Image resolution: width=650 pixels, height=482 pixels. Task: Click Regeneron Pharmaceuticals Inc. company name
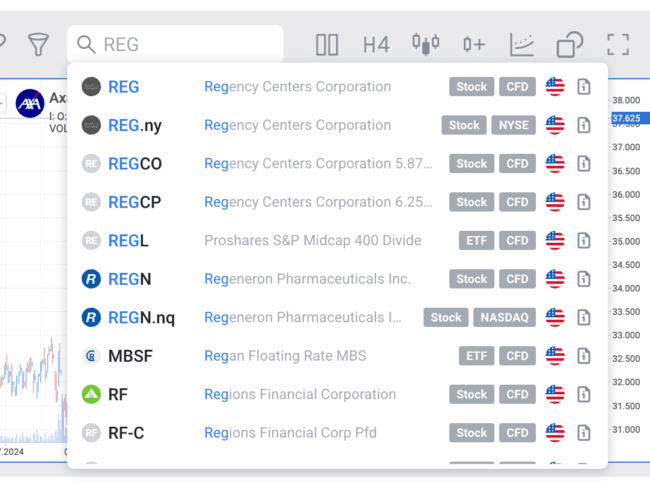[x=307, y=279]
